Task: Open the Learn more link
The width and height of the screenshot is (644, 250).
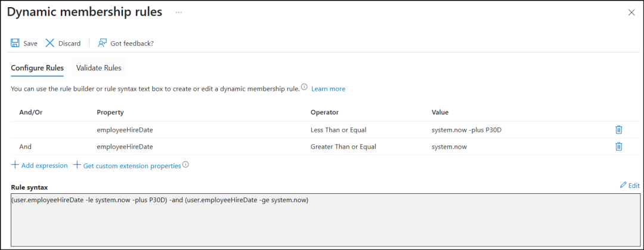Action: (328, 89)
